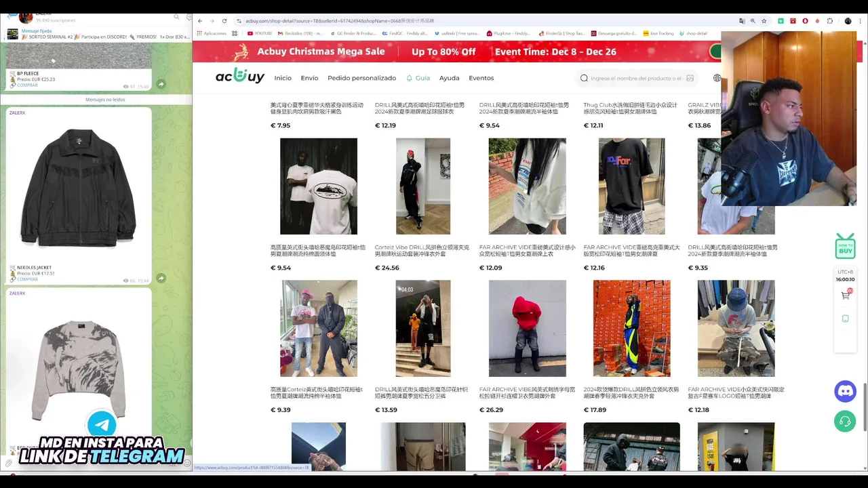Click the browser back arrow
868x488 pixels.
click(x=200, y=21)
